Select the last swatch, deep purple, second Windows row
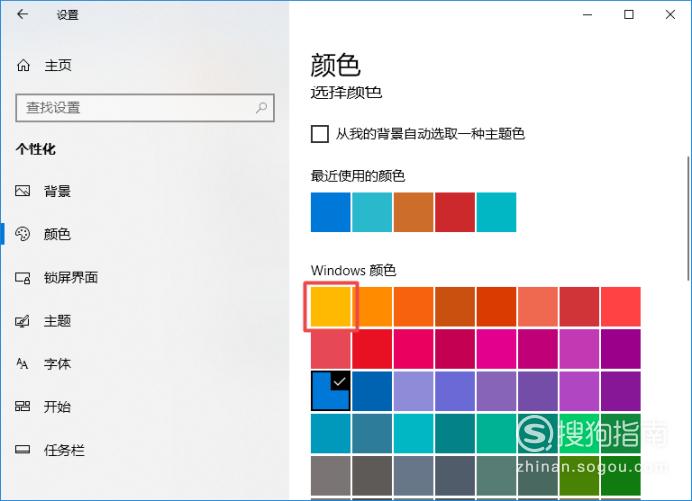This screenshot has height=501, width=692. 621,349
